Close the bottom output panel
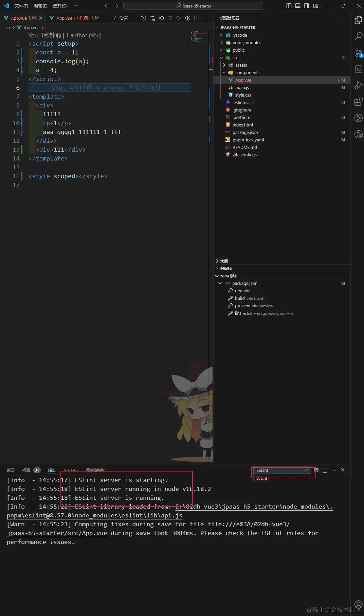 point(343,470)
